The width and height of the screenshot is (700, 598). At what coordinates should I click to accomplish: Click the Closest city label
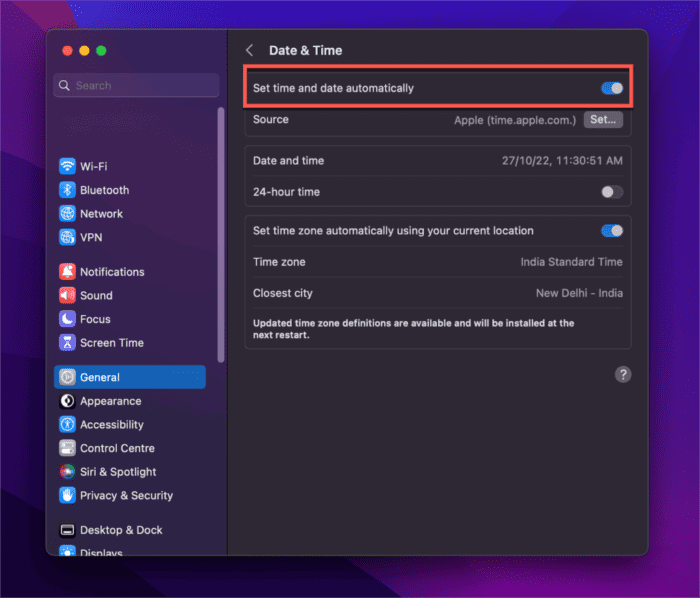coord(283,293)
